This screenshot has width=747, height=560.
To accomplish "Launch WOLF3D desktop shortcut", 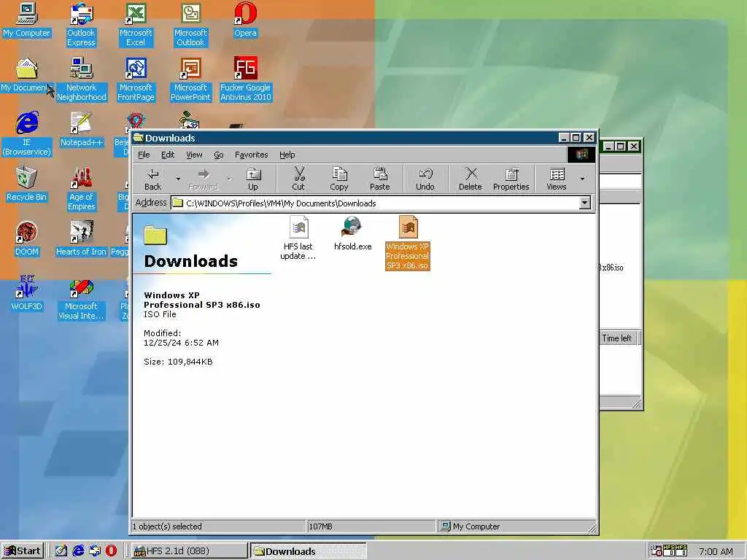I will 27,294.
